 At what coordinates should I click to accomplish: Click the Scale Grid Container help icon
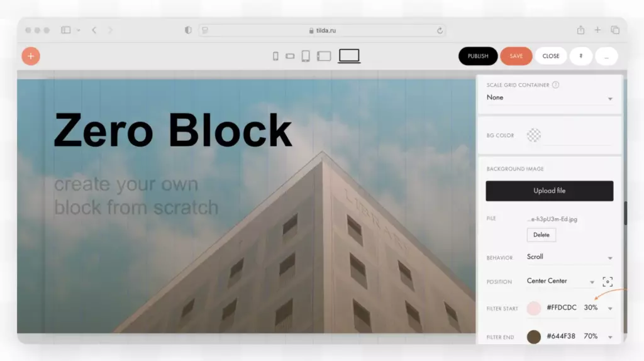click(x=556, y=85)
